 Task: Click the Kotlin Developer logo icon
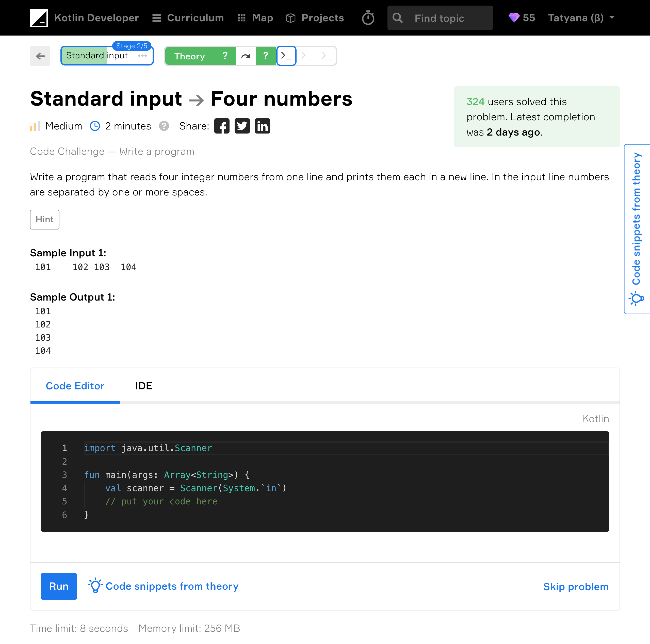(39, 18)
